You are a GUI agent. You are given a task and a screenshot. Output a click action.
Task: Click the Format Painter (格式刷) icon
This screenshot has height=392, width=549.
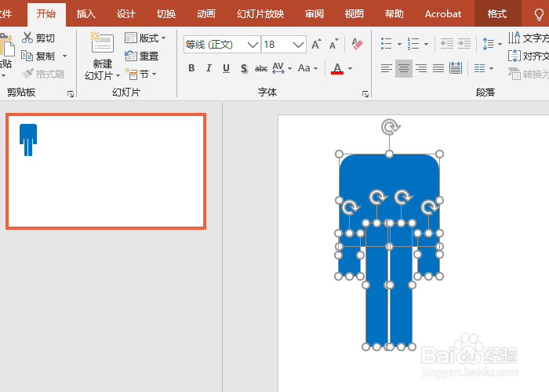coord(27,74)
